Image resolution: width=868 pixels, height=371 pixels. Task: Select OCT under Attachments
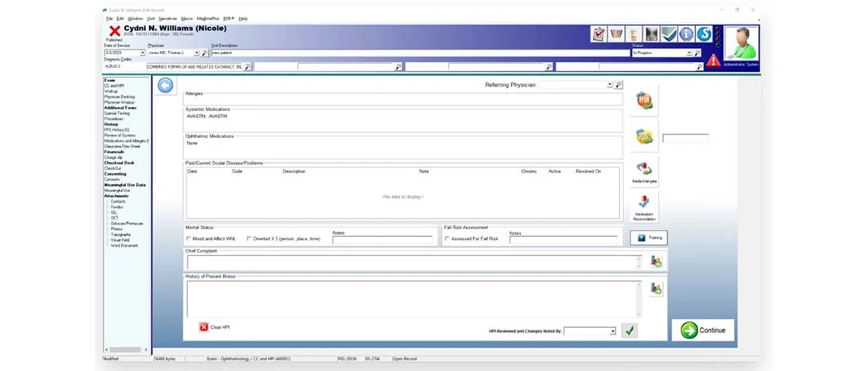(114, 218)
